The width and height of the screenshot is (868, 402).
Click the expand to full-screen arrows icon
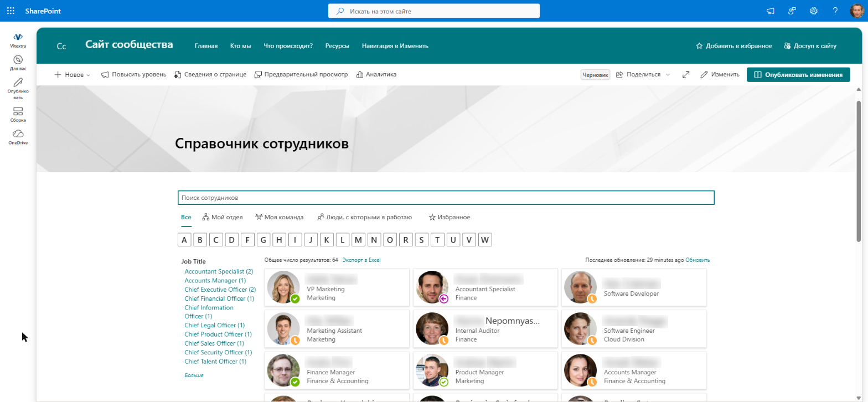(x=686, y=74)
